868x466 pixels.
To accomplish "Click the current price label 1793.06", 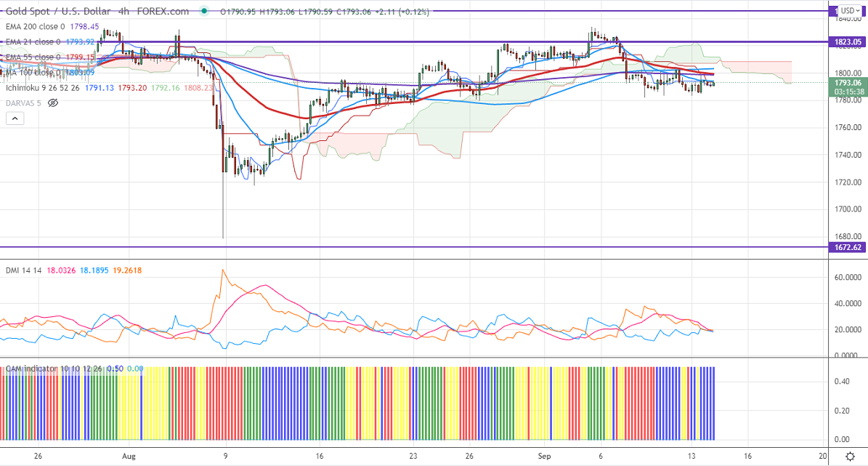I will [x=848, y=83].
